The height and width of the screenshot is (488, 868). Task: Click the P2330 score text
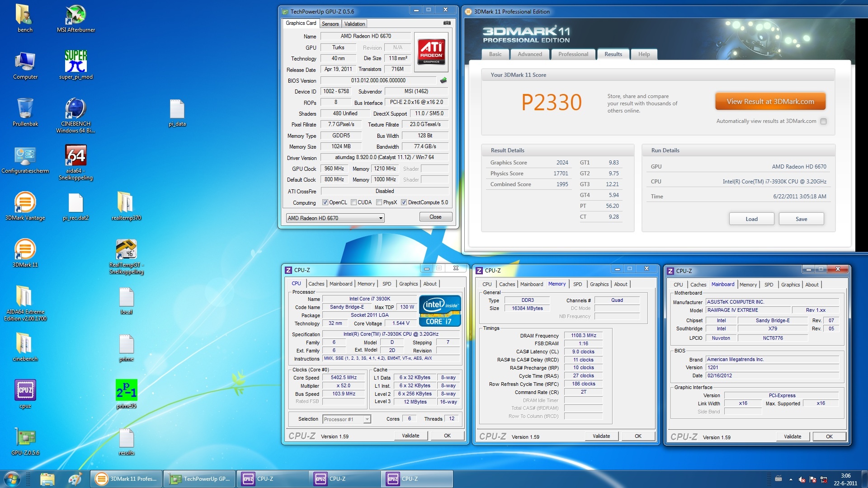(552, 102)
